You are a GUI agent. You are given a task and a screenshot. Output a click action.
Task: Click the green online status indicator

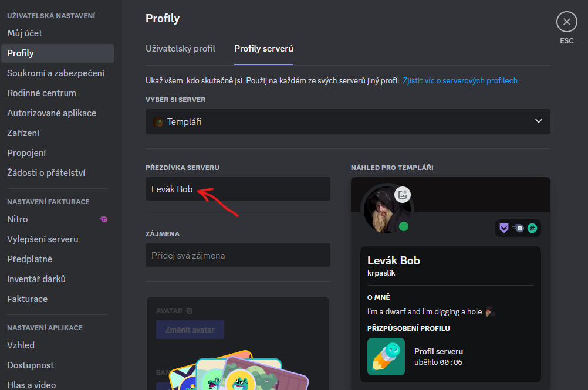404,226
